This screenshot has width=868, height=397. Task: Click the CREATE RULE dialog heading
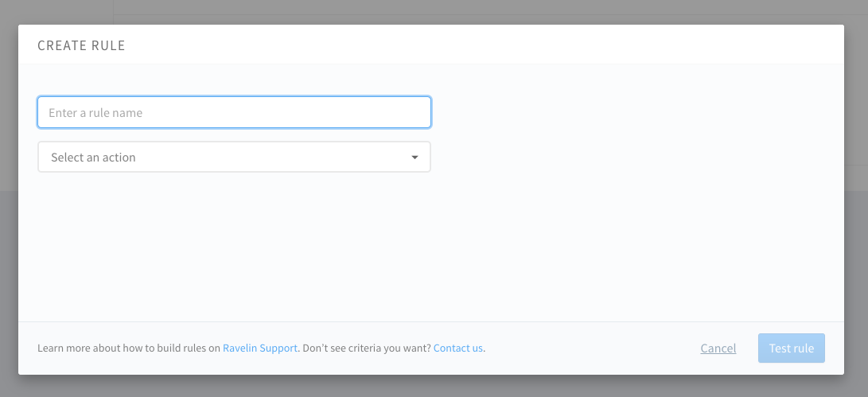[81, 45]
